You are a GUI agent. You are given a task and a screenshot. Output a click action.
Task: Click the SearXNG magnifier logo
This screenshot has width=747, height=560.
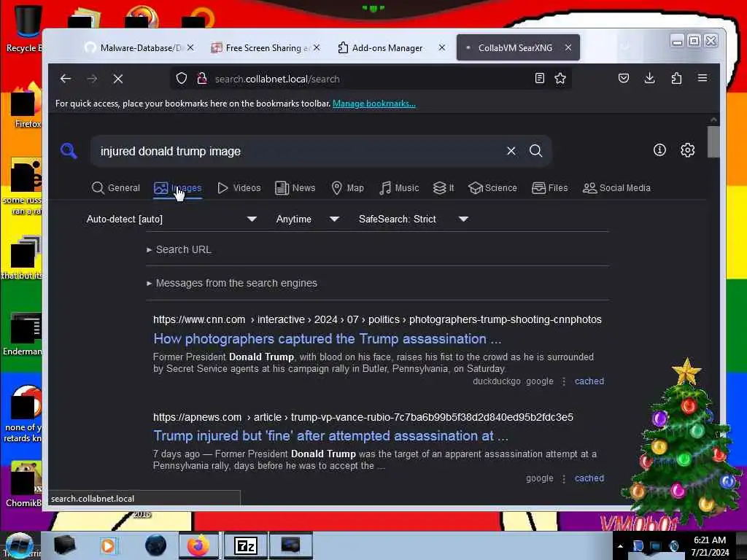click(69, 151)
